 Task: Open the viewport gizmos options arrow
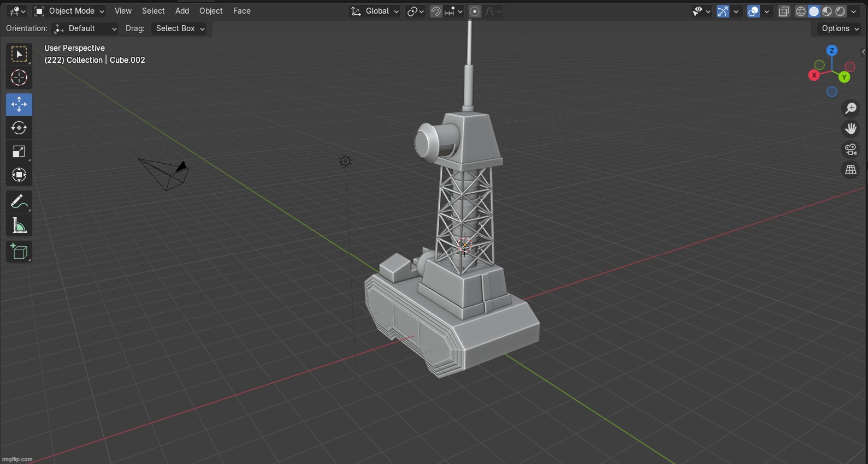coord(736,11)
